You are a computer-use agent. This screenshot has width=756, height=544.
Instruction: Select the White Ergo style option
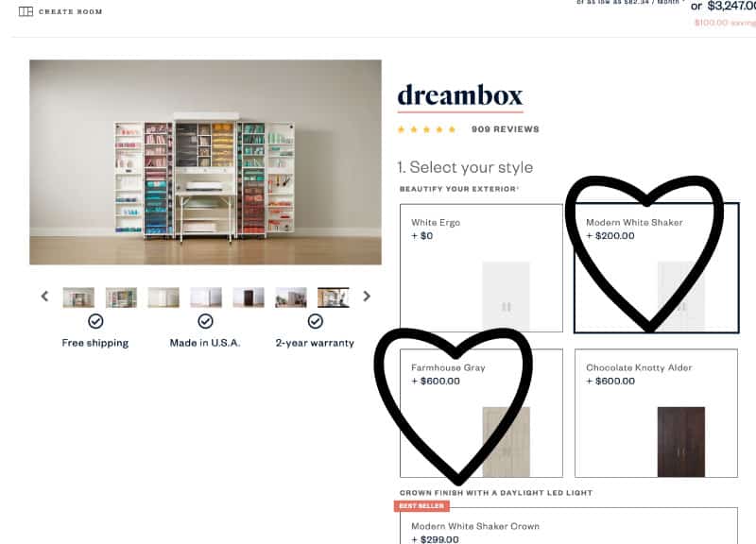(481, 268)
